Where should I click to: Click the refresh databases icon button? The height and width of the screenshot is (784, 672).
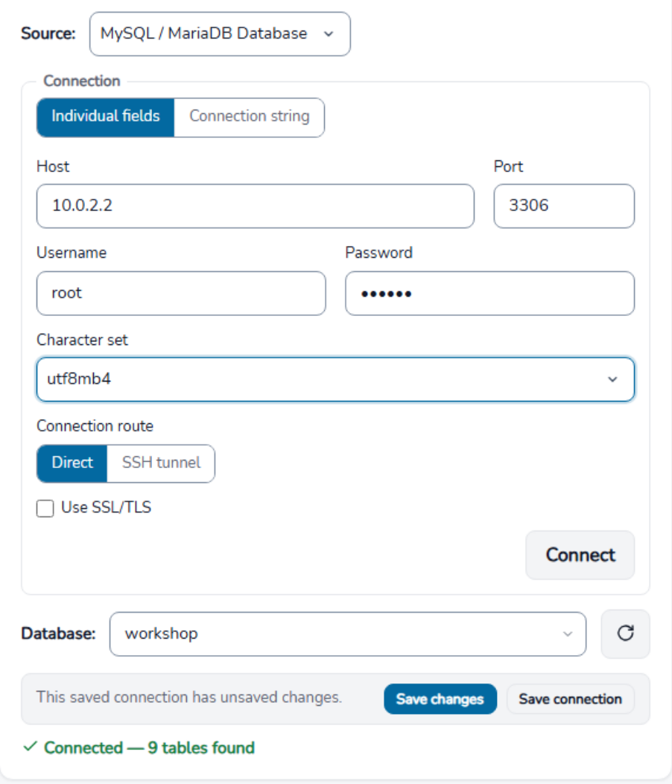click(625, 633)
